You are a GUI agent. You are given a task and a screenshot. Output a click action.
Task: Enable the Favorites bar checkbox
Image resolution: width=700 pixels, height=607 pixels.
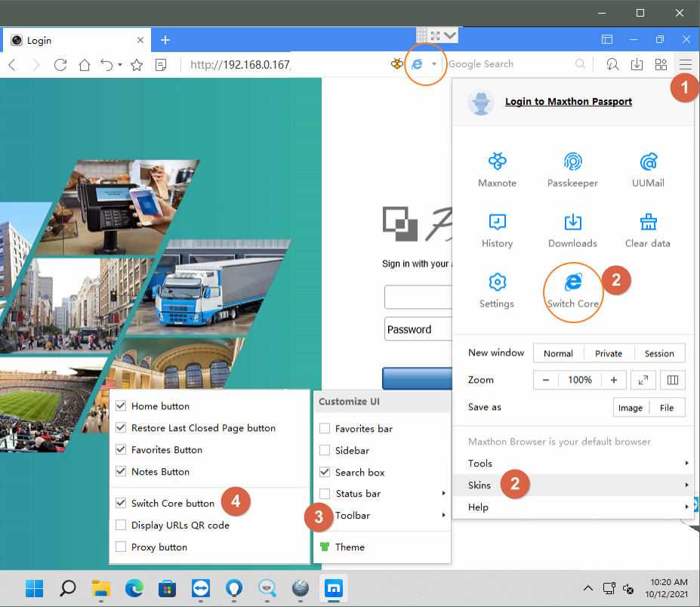[x=325, y=429]
